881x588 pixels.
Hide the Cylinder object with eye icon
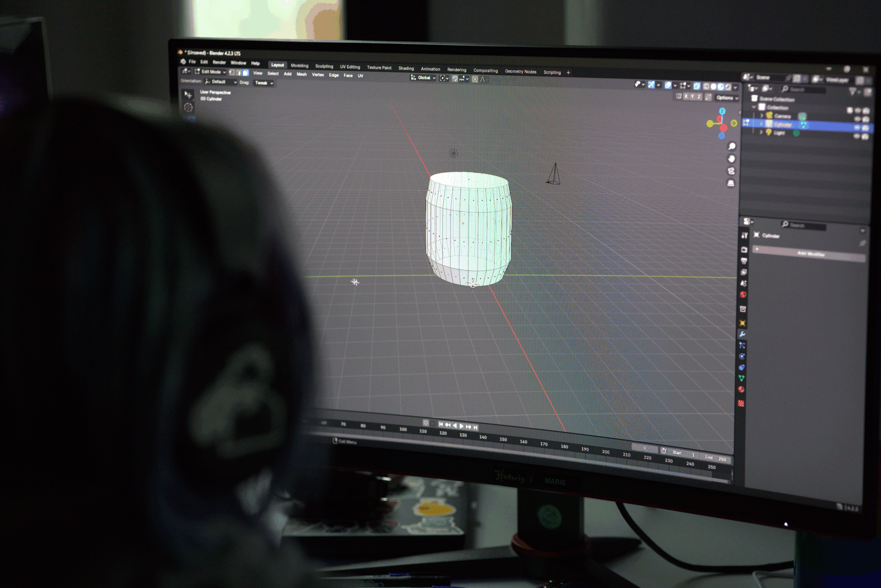pyautogui.click(x=857, y=127)
